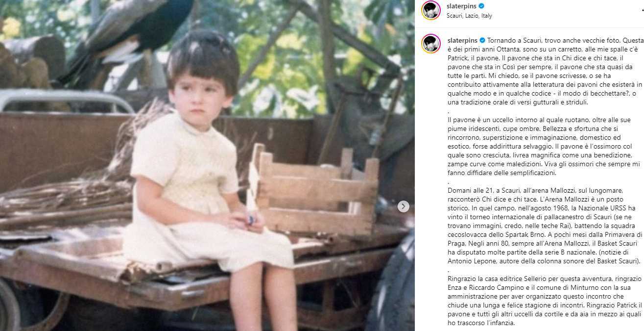Image resolution: width=644 pixels, height=331 pixels.
Task: Open the more options dots in post header
Action: (642, 10)
